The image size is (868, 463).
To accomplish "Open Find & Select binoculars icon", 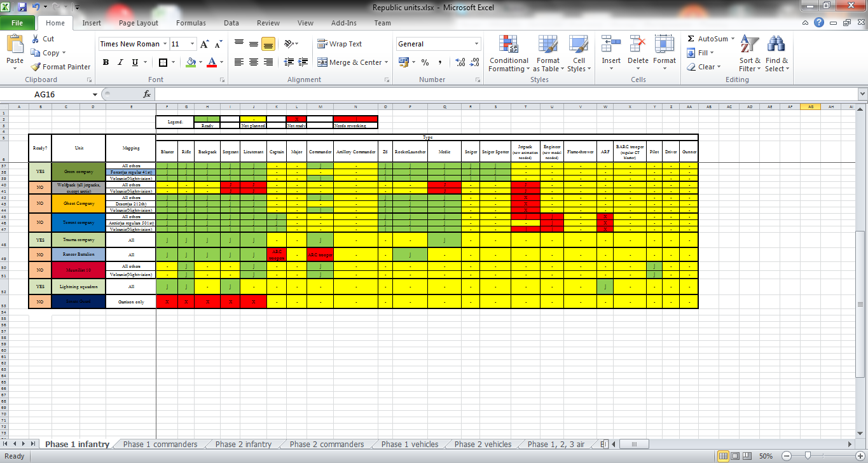I will pos(776,44).
